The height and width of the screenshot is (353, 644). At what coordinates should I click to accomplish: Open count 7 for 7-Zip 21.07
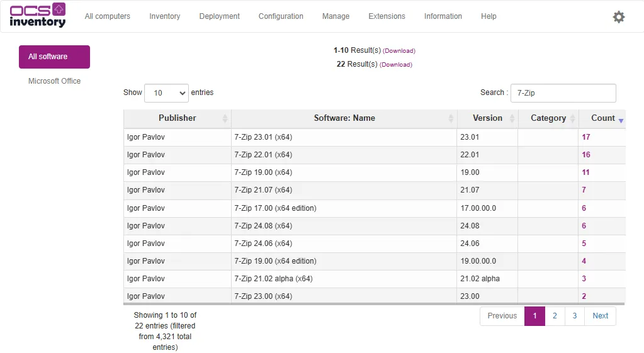click(584, 190)
